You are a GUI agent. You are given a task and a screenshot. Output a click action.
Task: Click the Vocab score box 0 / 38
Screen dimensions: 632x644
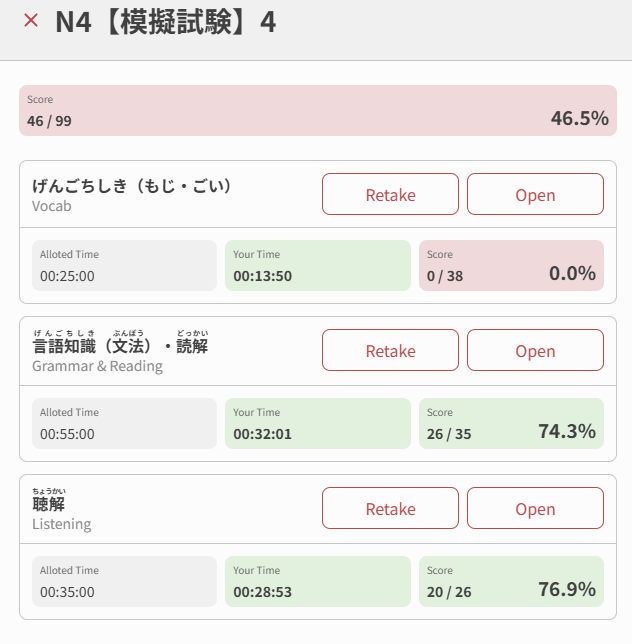[x=511, y=266]
